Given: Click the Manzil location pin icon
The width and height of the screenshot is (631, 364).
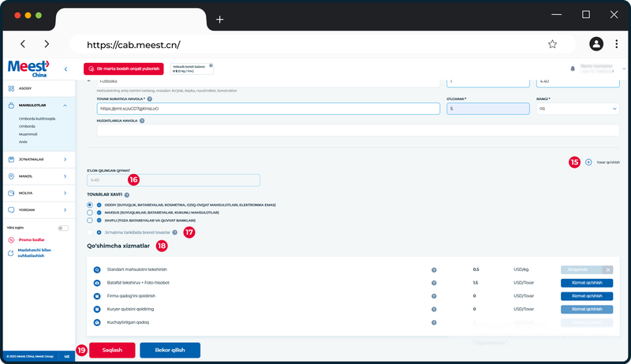Looking at the screenshot, I should (x=11, y=176).
